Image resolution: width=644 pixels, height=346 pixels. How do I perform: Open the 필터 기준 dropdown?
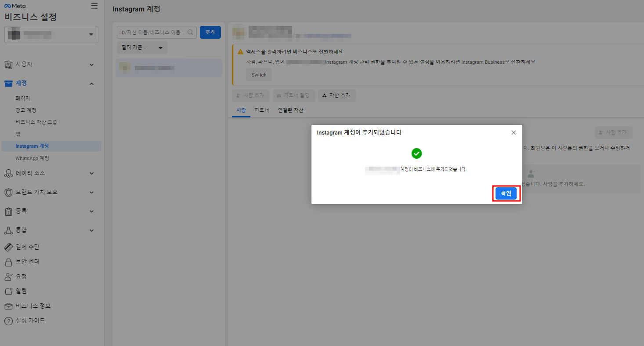[142, 47]
